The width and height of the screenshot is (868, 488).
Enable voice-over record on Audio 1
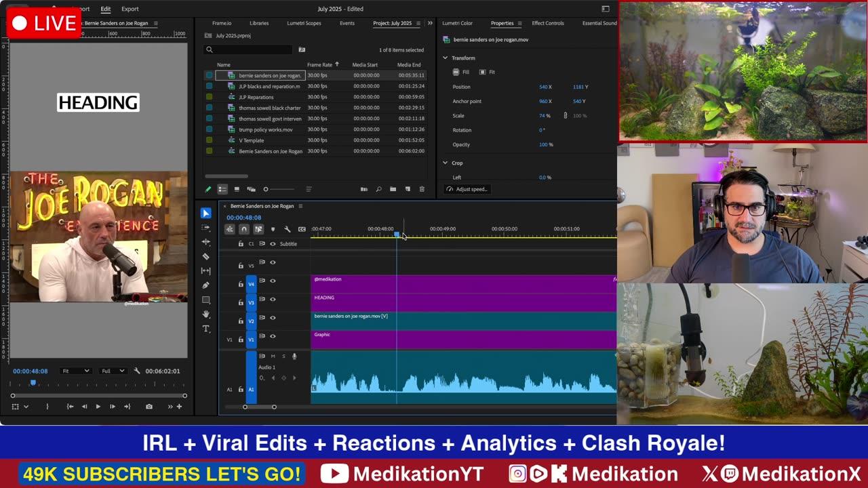pyautogui.click(x=294, y=356)
